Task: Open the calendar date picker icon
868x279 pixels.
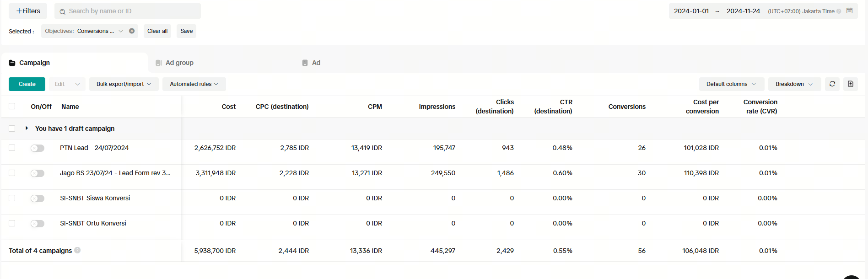Action: [x=849, y=11]
